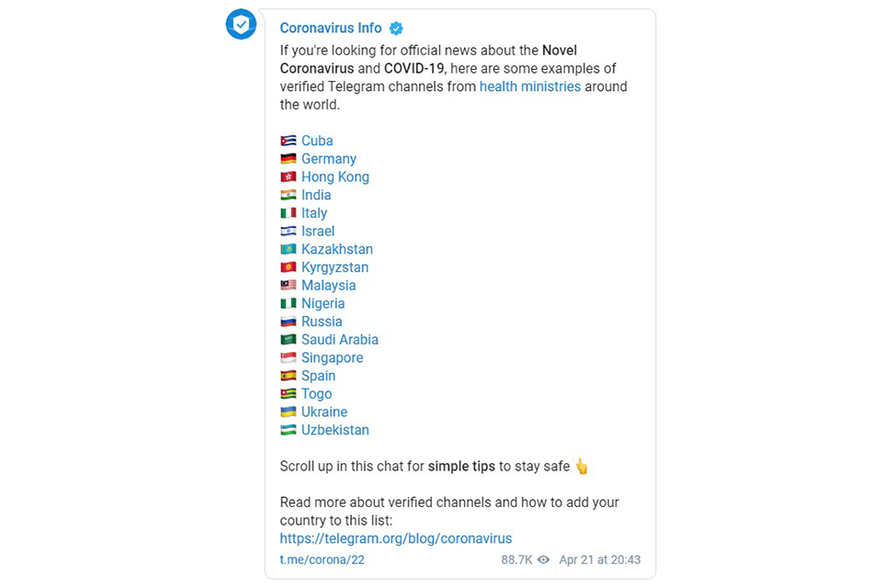This screenshot has height=588, width=882.
Task: Open the Ukraine channel link
Action: pyautogui.click(x=324, y=412)
